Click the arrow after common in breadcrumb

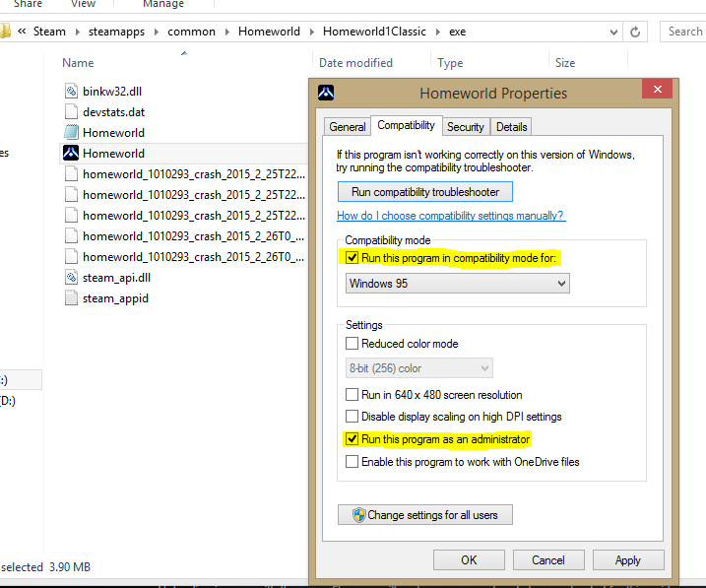click(x=226, y=32)
